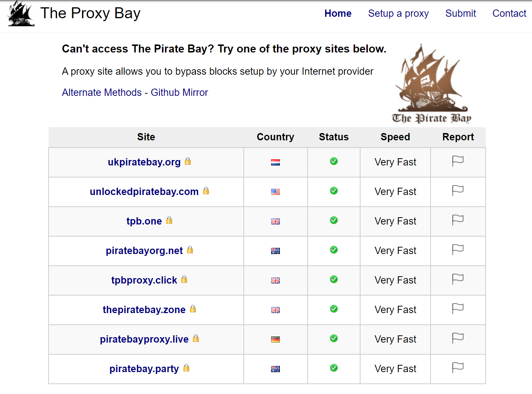Click the padlock icon beside piratebayproxy.live
Viewport: 532px width, 394px height.
click(x=196, y=338)
